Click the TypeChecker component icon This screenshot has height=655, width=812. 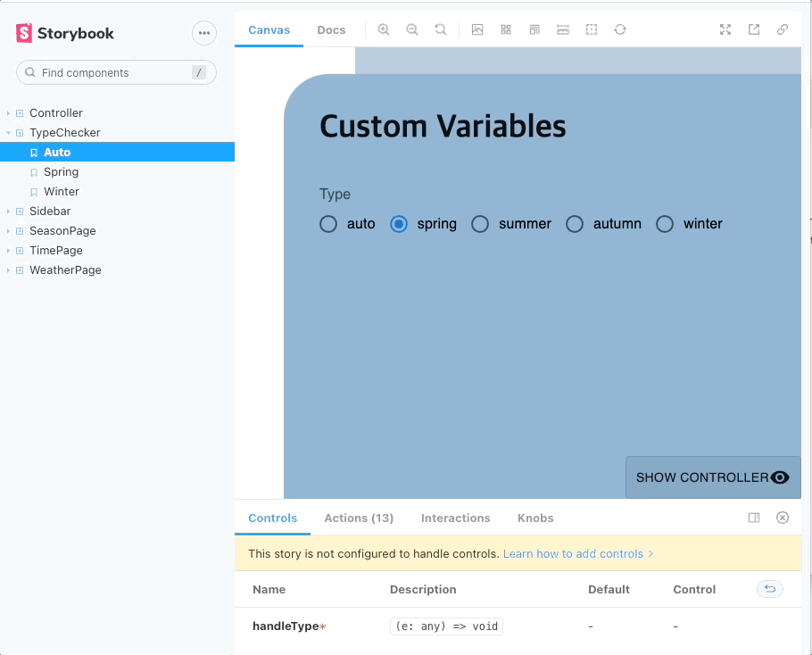point(20,133)
